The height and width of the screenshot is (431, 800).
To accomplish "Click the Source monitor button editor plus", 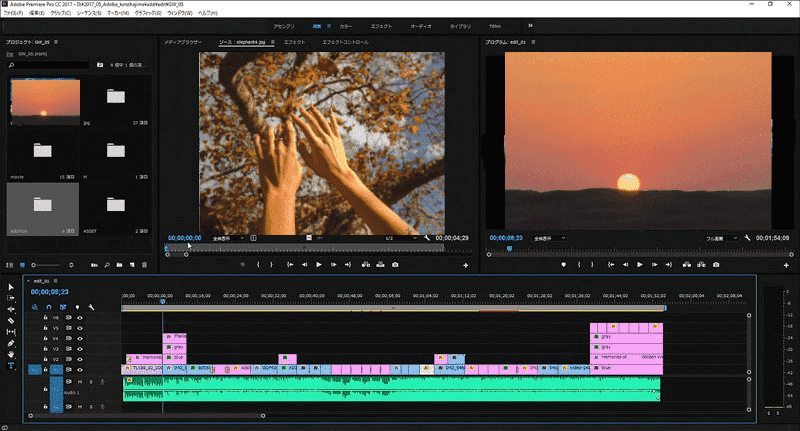I will (465, 265).
